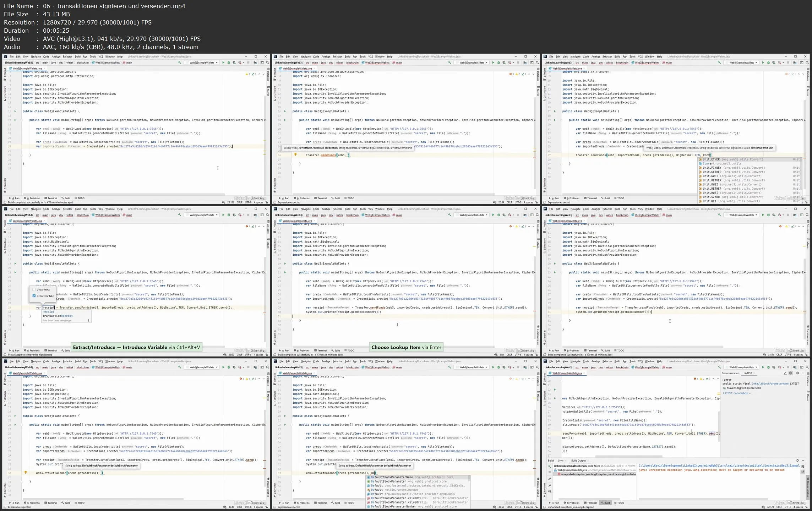Viewport: 812px width, 511px height.
Task: Open the Web3jExampleWallets run configuration dropdown in the Build Output frame
Action: pos(742,367)
